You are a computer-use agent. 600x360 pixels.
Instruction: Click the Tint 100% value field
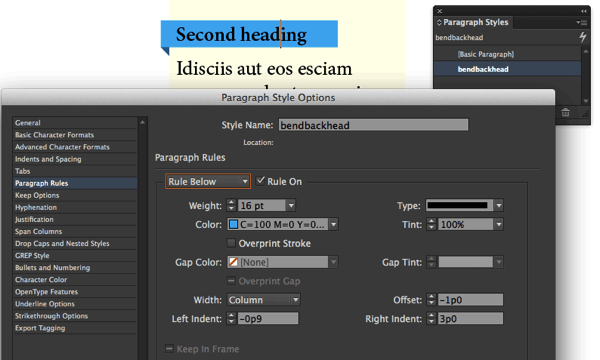(x=466, y=224)
